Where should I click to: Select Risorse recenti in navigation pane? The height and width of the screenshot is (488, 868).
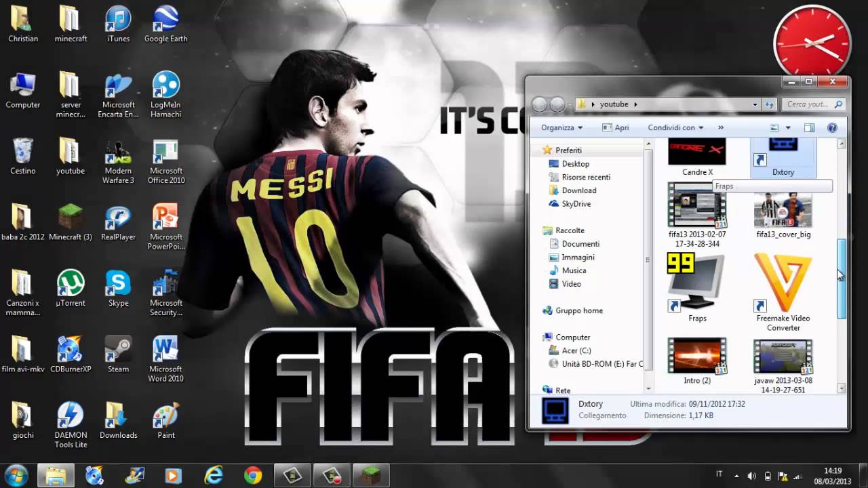point(586,177)
